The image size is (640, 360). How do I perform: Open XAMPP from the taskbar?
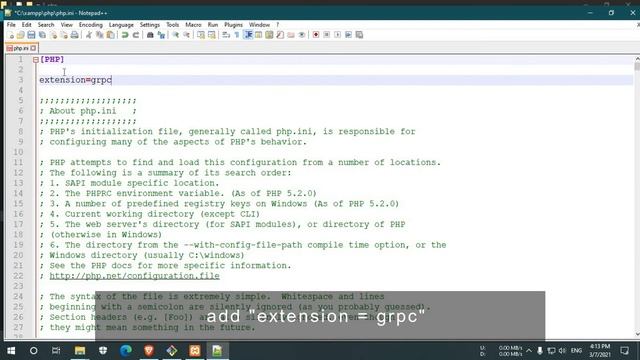click(x=195, y=351)
